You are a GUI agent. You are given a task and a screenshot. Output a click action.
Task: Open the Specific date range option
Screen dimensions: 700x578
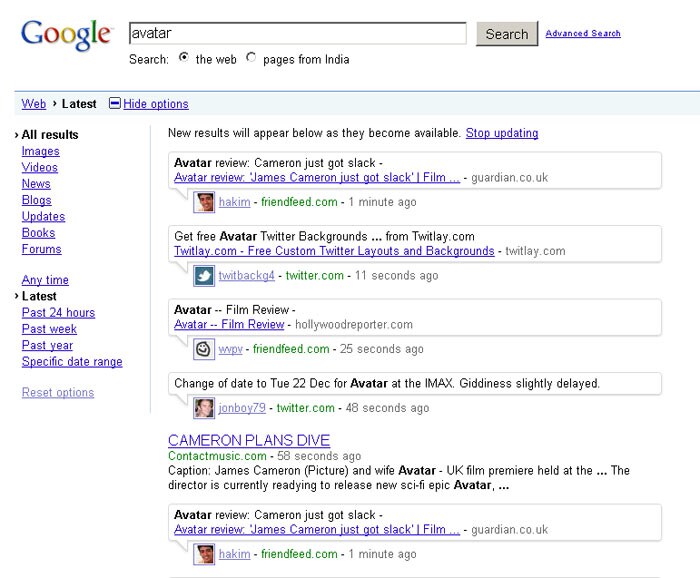(x=72, y=362)
